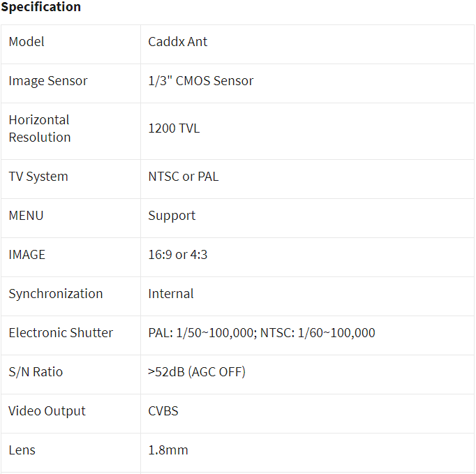
Task: Click the CVBS video output value
Action: [163, 411]
